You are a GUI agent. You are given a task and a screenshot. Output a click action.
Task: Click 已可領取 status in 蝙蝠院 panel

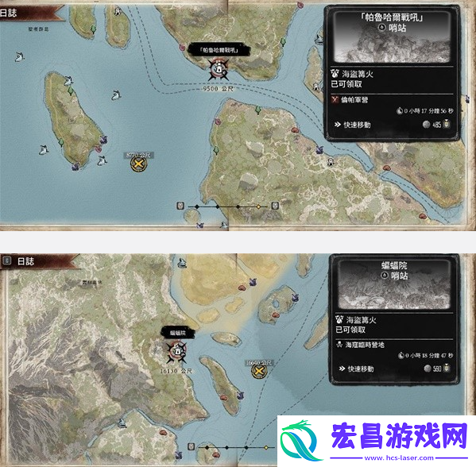(350, 330)
